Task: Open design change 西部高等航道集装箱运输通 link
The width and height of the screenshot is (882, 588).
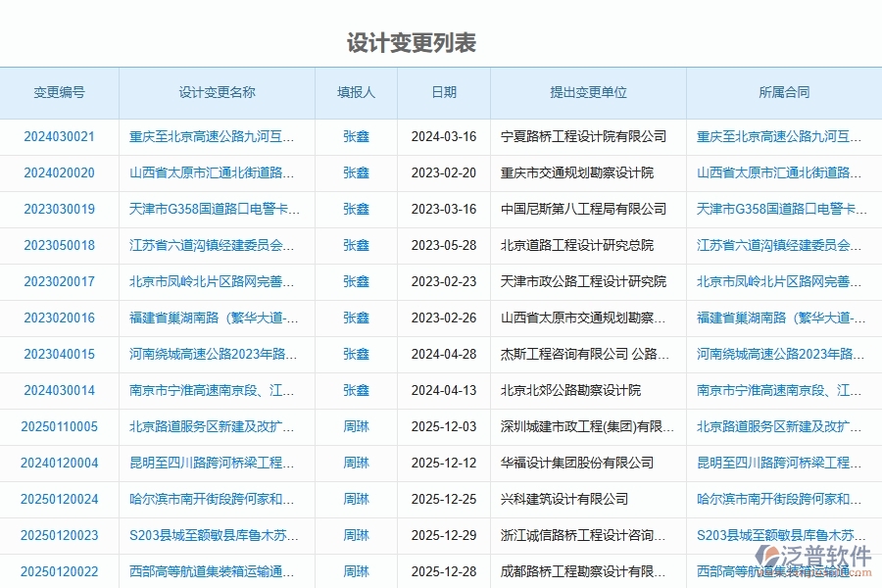Action: [x=216, y=571]
